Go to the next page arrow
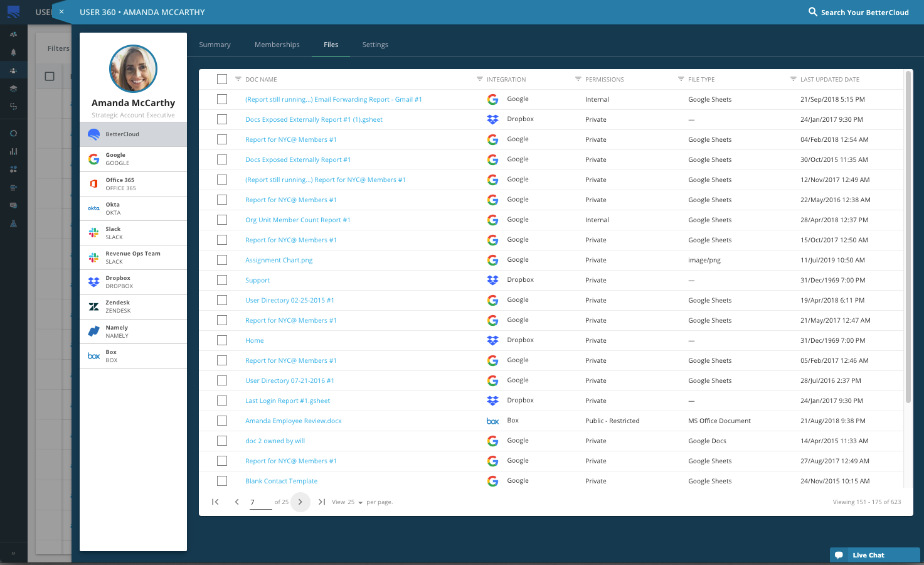 click(x=300, y=502)
